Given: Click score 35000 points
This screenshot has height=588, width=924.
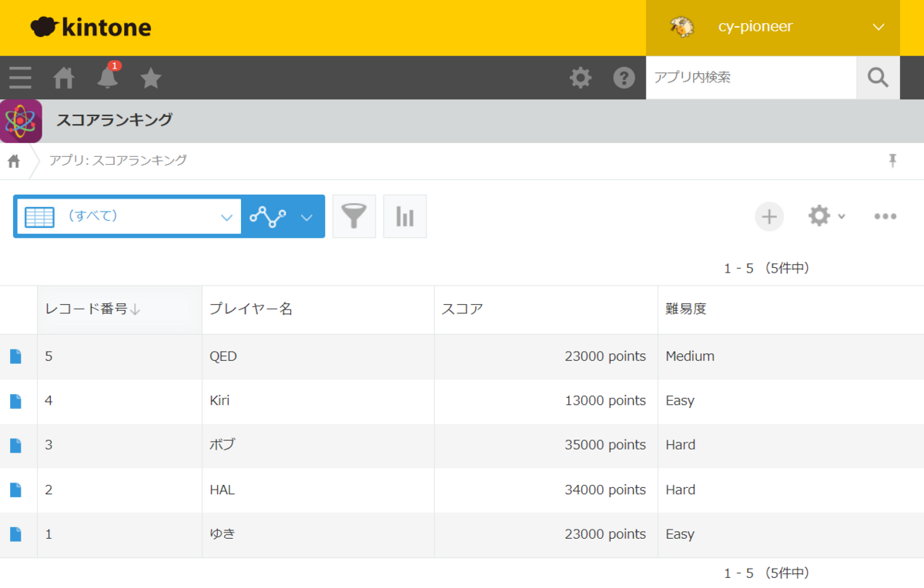Looking at the screenshot, I should (x=605, y=445).
